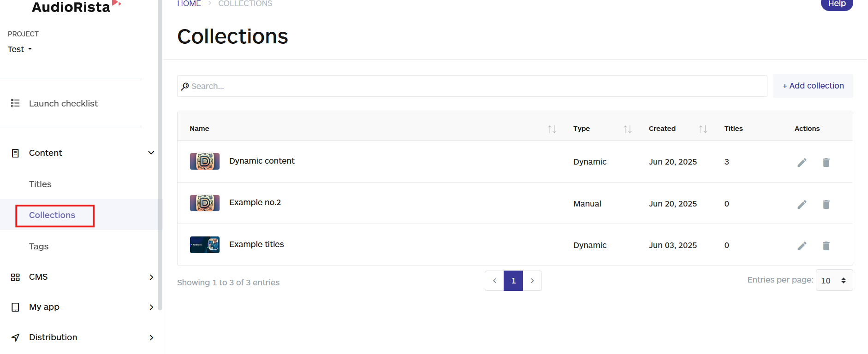This screenshot has width=868, height=354.
Task: Click the Manual type cell
Action: click(x=587, y=204)
